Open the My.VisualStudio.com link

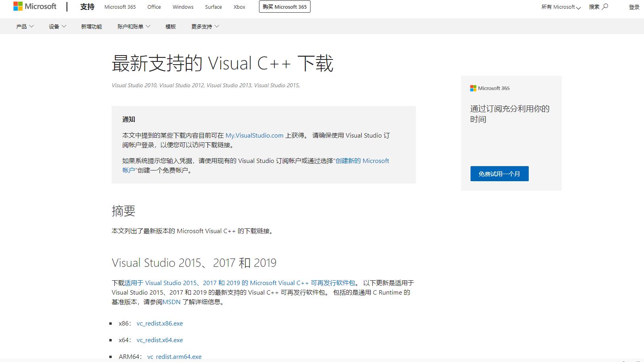(x=254, y=136)
